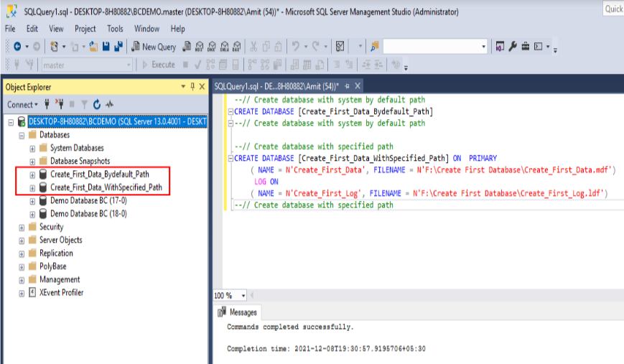Refresh Object Explorer with the circular arrow

pos(97,104)
